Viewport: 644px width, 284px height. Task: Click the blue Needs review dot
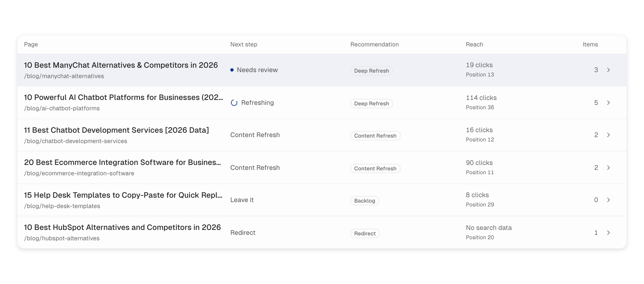click(x=232, y=70)
